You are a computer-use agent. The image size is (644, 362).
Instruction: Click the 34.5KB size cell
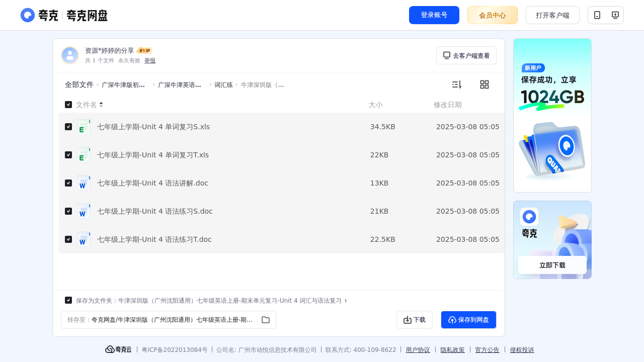(x=383, y=127)
